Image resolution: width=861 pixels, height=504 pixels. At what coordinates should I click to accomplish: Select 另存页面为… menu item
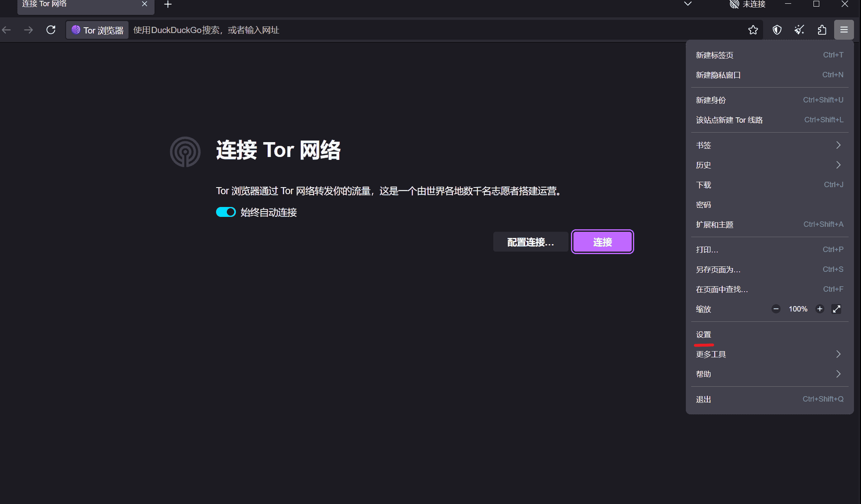(770, 269)
